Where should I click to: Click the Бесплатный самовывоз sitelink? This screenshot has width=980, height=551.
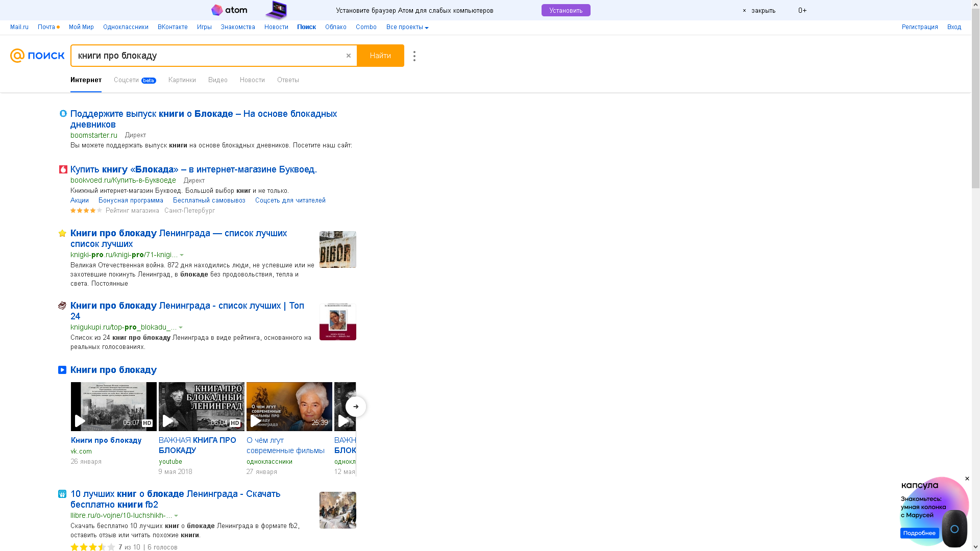[209, 201]
